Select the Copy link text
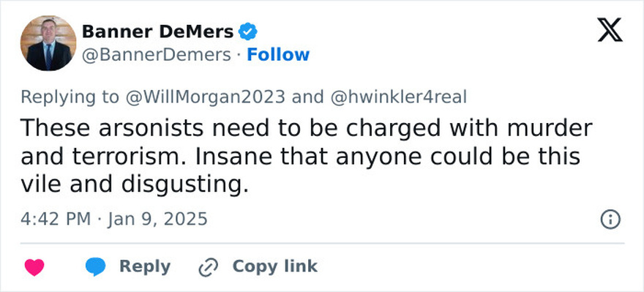644x292 pixels. point(275,266)
